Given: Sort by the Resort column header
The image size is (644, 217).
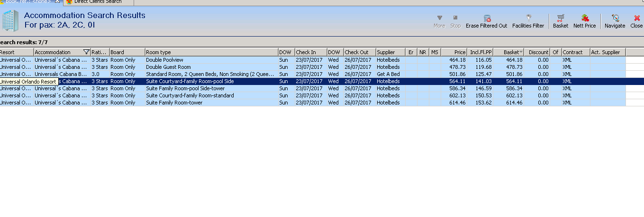Looking at the screenshot, I should point(17,52).
